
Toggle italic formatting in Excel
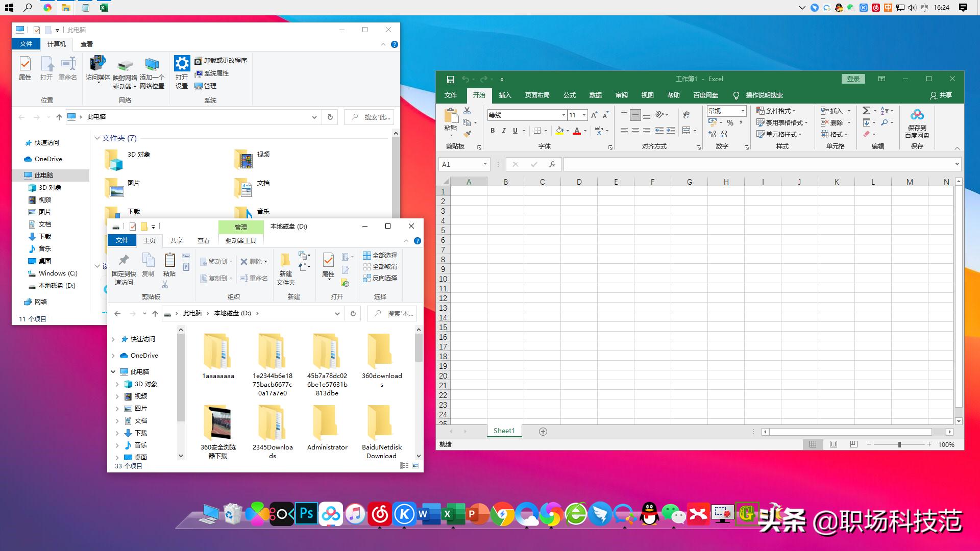pyautogui.click(x=503, y=131)
